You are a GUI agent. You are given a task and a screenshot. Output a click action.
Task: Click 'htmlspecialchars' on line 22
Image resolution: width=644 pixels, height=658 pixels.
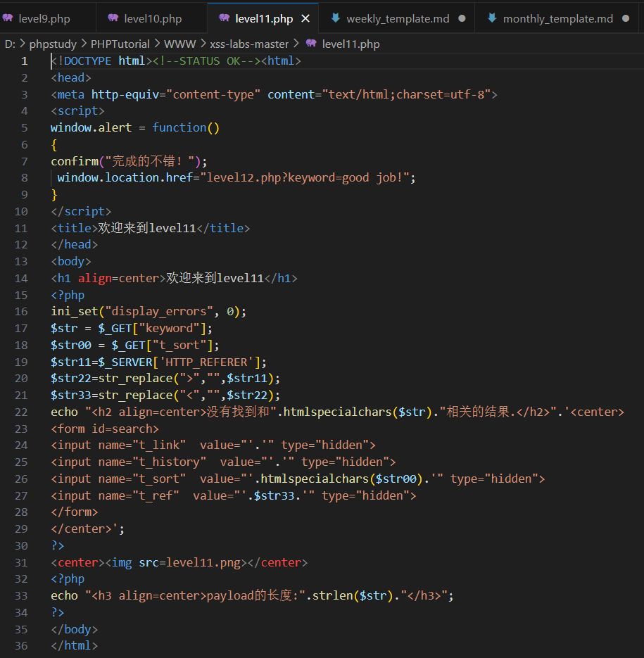[x=338, y=412]
